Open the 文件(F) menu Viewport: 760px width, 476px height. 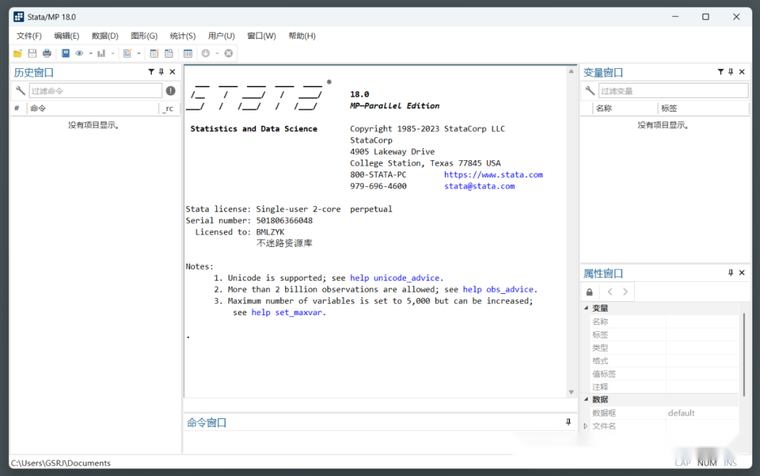pos(29,36)
